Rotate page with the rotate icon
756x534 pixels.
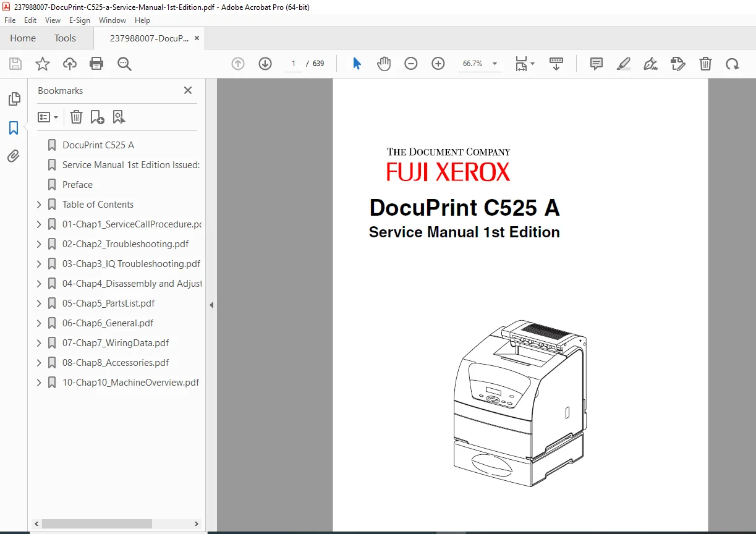click(733, 64)
